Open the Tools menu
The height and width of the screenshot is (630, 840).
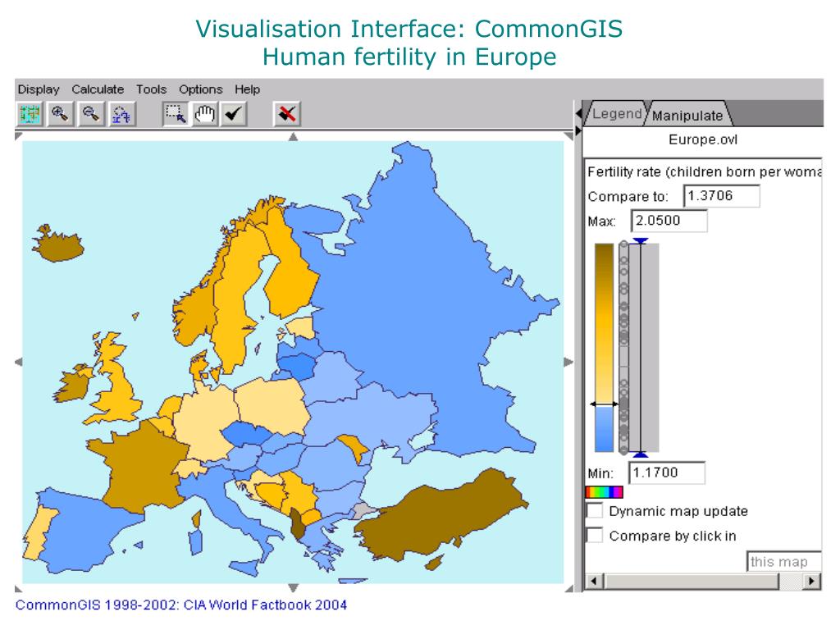pyautogui.click(x=151, y=89)
